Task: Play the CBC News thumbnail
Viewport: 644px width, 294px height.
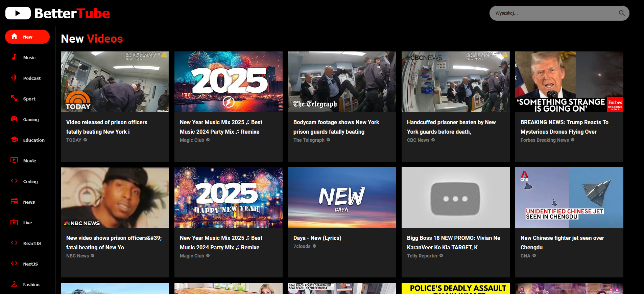Action: click(x=456, y=82)
